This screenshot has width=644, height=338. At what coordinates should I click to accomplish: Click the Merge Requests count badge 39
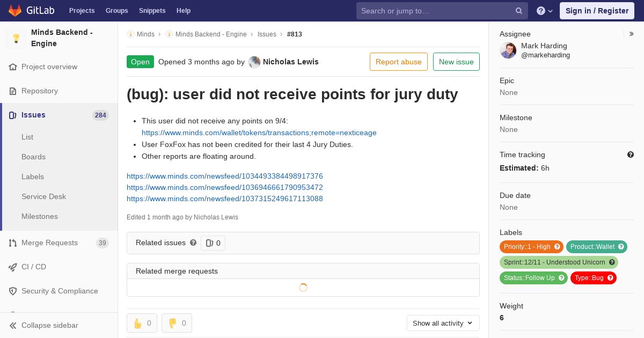[103, 243]
